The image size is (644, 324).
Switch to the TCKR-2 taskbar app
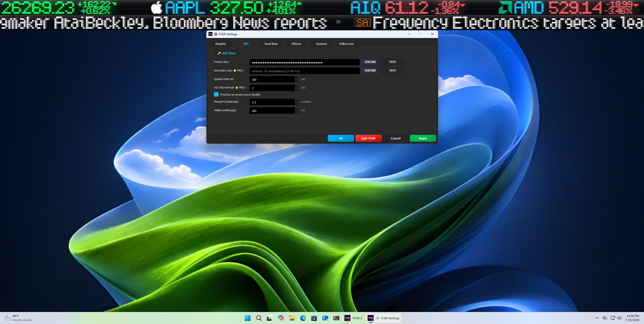(x=353, y=318)
